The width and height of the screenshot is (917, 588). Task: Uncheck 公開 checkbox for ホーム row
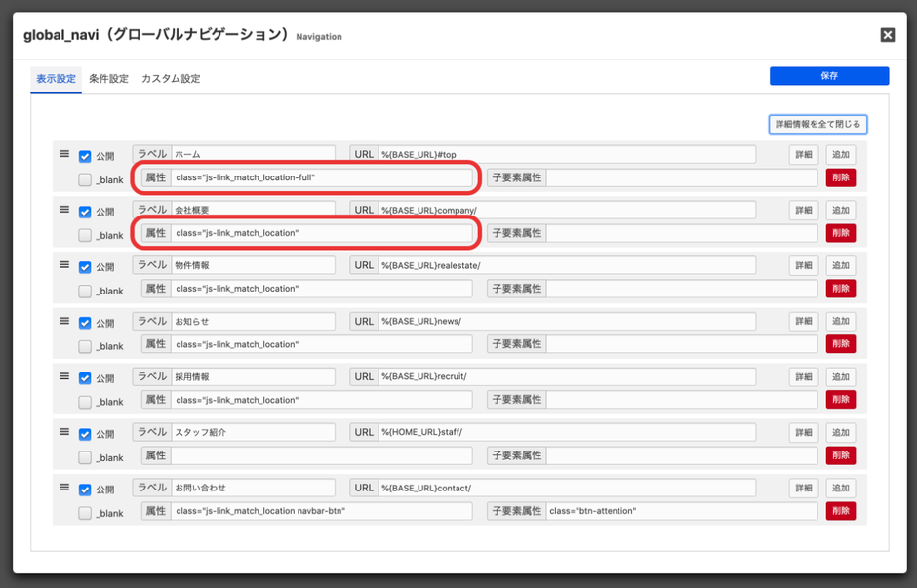(x=85, y=156)
